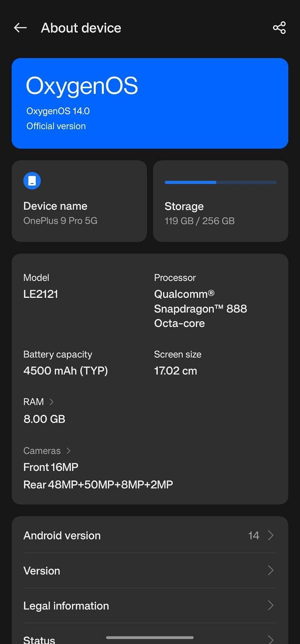The width and height of the screenshot is (300, 644).
Task: Expand RAM details chevron
Action: pos(52,402)
